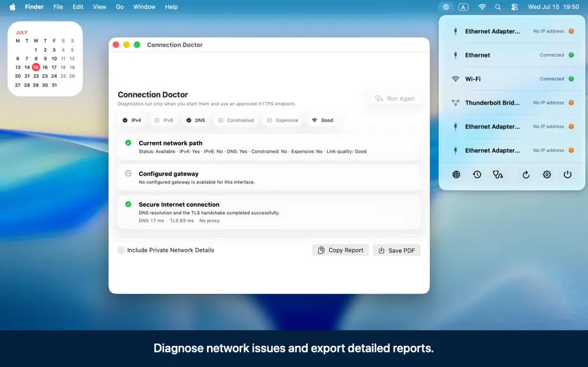Open the Wi-Fi menu bar icon
This screenshot has height=367, width=588.
click(482, 7)
